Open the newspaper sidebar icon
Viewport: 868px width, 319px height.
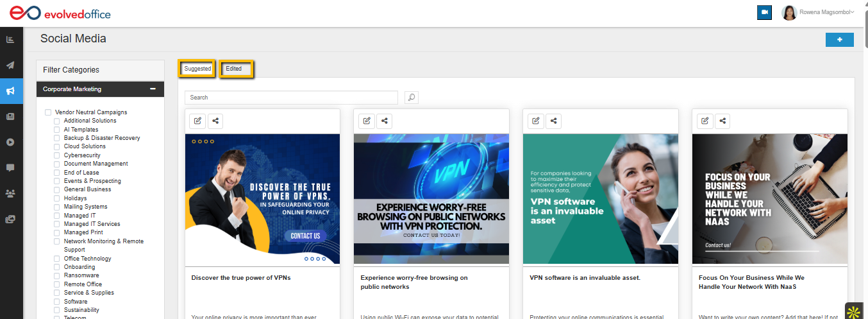click(10, 116)
